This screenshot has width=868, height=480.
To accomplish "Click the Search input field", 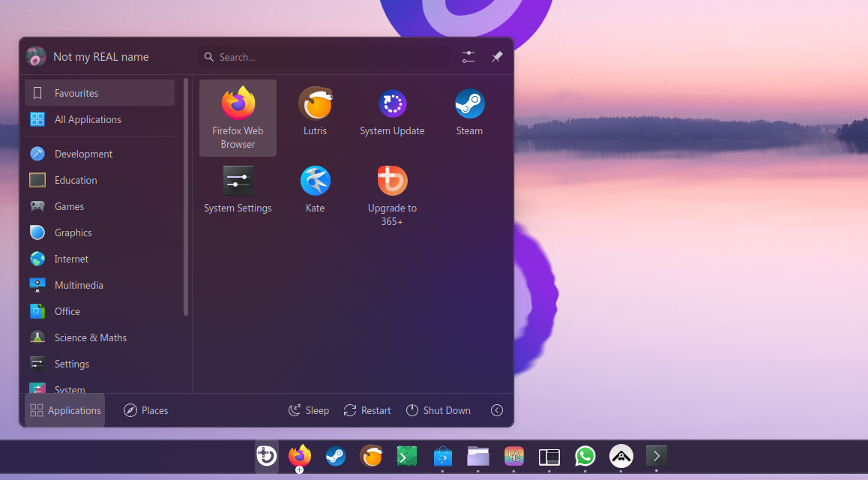I will coord(322,56).
